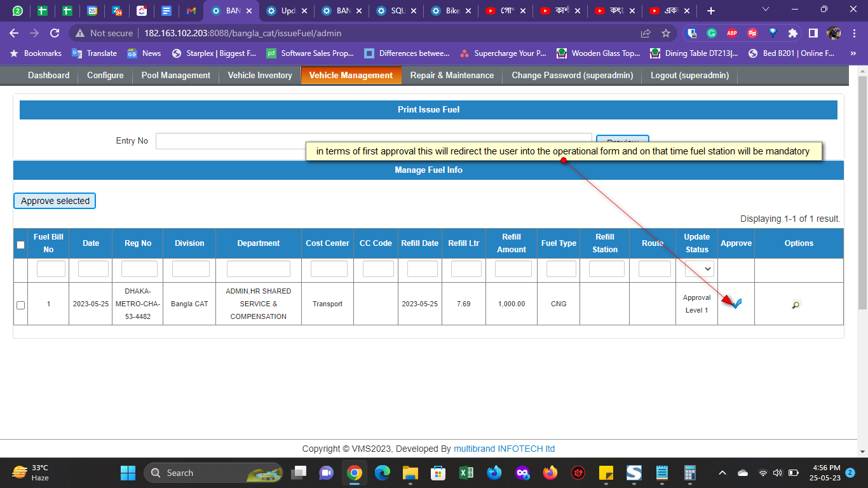Open File Explorer from the taskbar
Viewport: 868px width, 488px height.
pos(410,473)
